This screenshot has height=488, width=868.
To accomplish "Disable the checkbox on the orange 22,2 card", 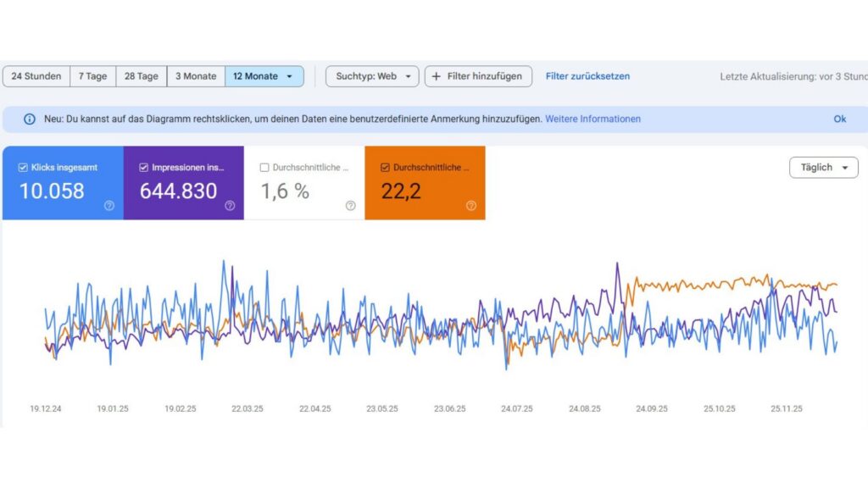I will click(385, 168).
